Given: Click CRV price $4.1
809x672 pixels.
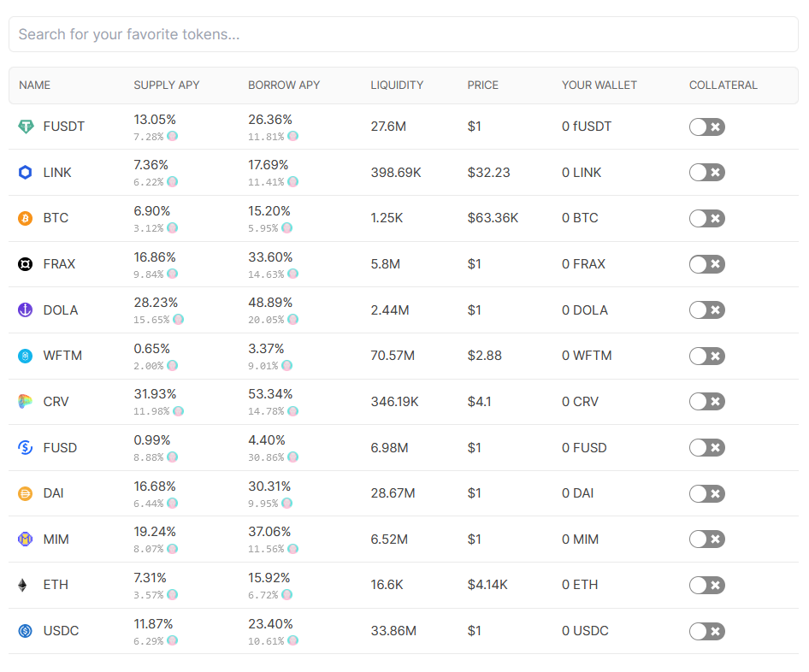Looking at the screenshot, I should [x=479, y=401].
